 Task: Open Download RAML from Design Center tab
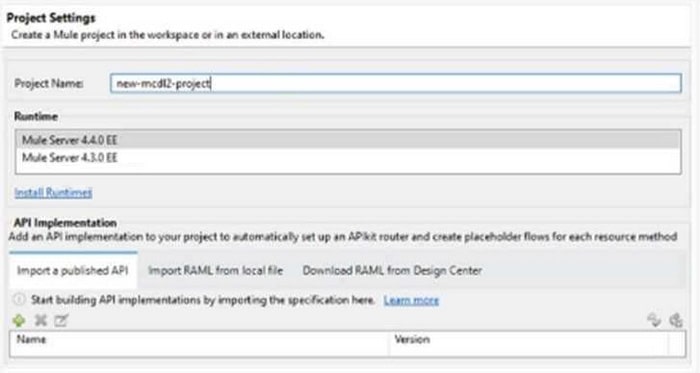pyautogui.click(x=392, y=270)
